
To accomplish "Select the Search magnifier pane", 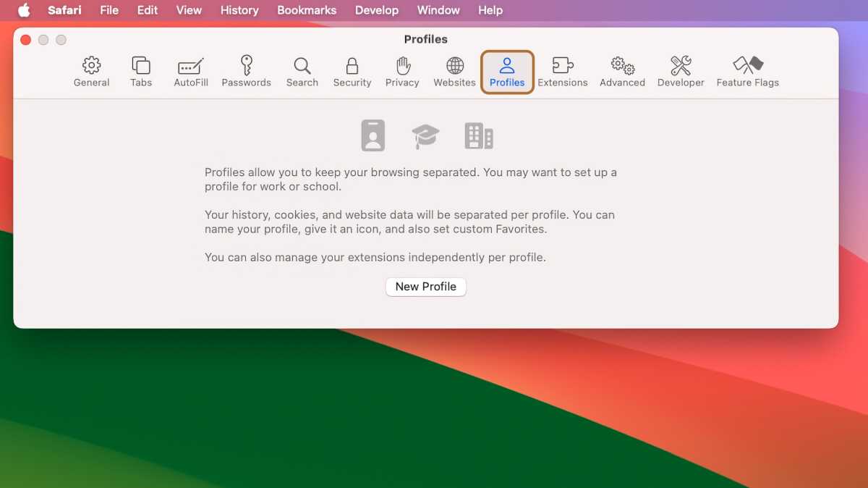I will pos(302,72).
